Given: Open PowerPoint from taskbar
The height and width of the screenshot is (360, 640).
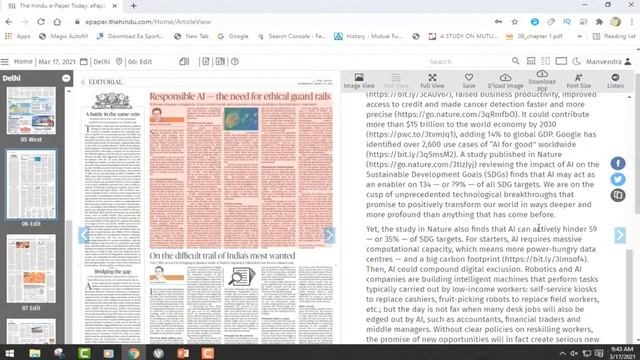Looking at the screenshot, I should pos(182,353).
